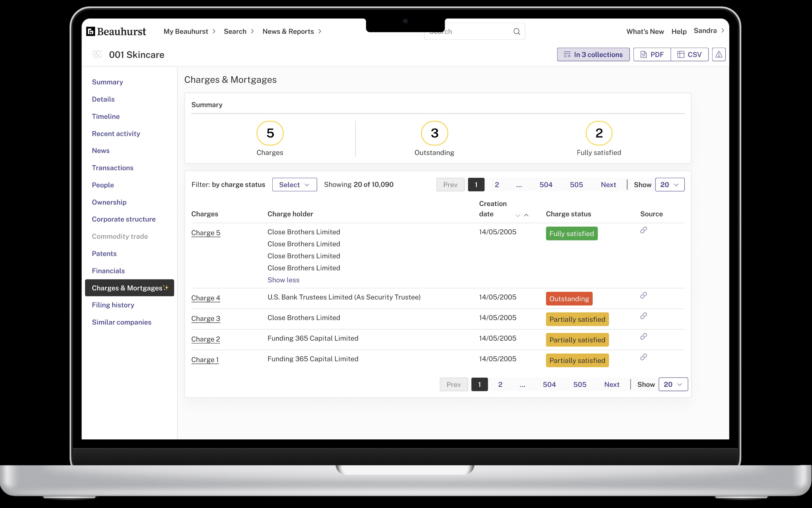This screenshot has height=508, width=812.
Task: Open Help
Action: click(x=679, y=32)
